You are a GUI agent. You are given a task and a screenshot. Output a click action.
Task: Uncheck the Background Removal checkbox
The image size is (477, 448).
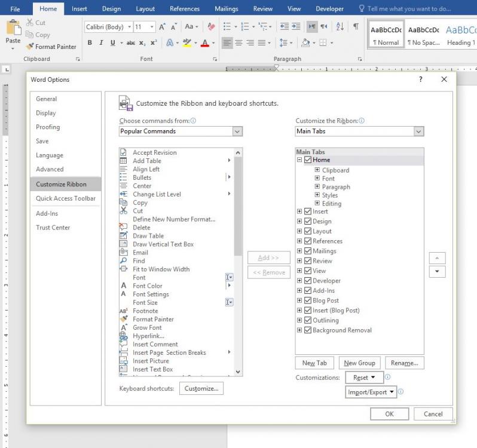pyautogui.click(x=308, y=330)
